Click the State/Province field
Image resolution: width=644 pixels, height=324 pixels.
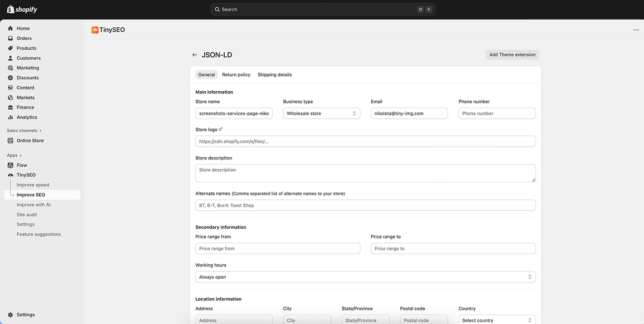(x=366, y=320)
